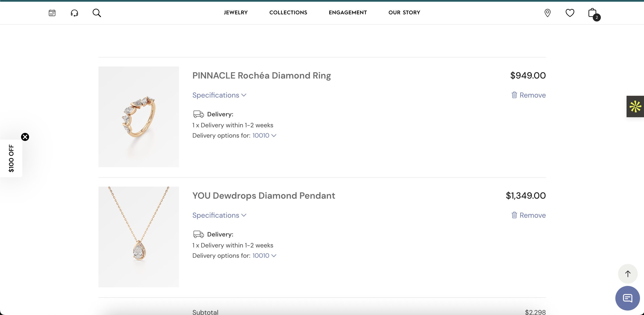Click the scroll-to-top arrow button
644x315 pixels.
pos(627,274)
